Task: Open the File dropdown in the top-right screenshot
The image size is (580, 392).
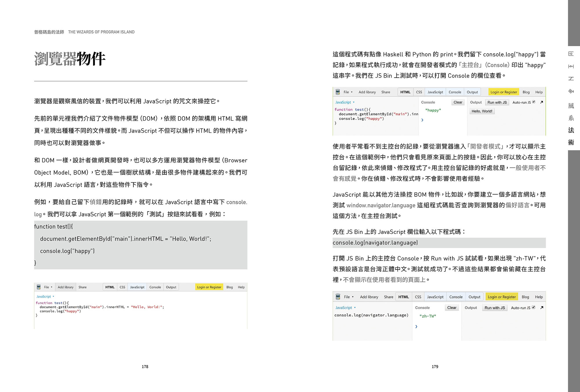Action: (347, 92)
